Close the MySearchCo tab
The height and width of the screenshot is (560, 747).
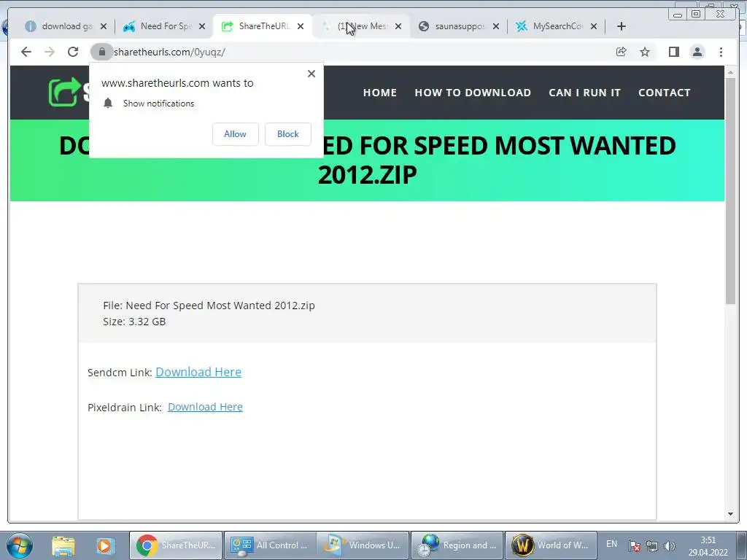pyautogui.click(x=594, y=26)
